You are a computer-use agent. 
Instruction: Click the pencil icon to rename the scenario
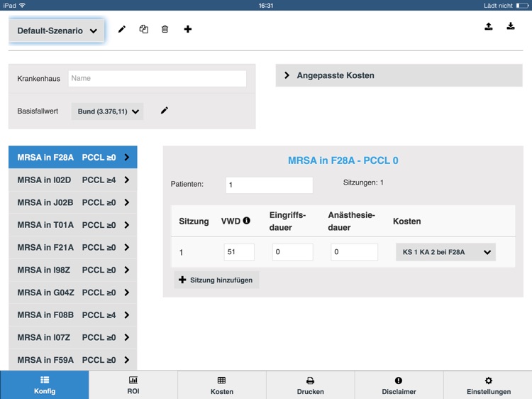[x=122, y=29]
